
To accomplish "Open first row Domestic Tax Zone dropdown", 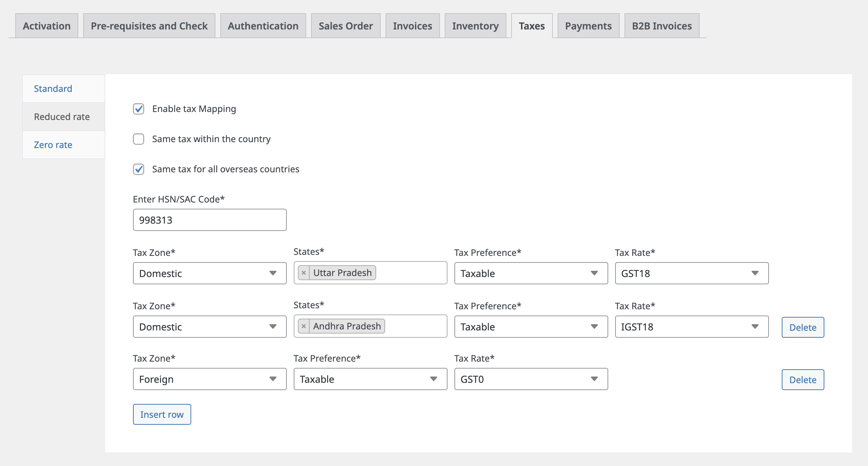I will coord(210,273).
